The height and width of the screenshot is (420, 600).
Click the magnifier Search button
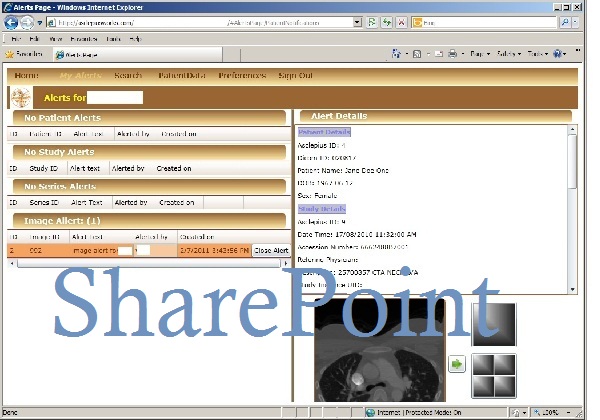[x=565, y=23]
